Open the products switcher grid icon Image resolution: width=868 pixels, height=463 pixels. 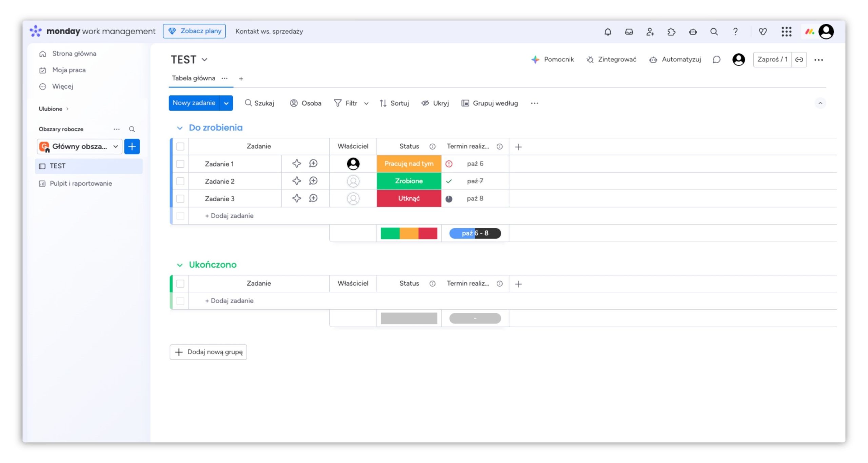[x=786, y=32]
